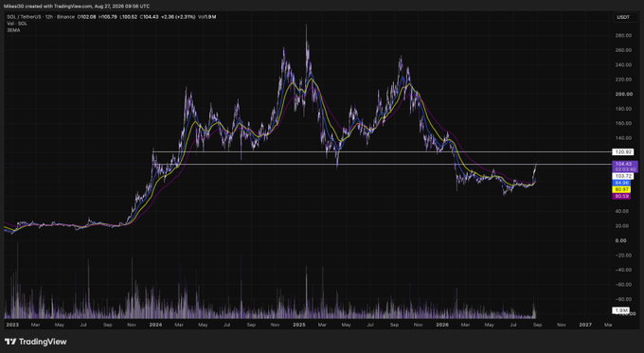Click the 180.00 price axis label
Screen dimensions: 644x353
click(x=623, y=109)
